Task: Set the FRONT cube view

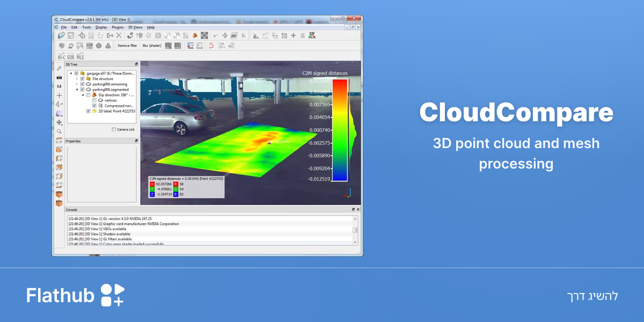Action: click(59, 194)
